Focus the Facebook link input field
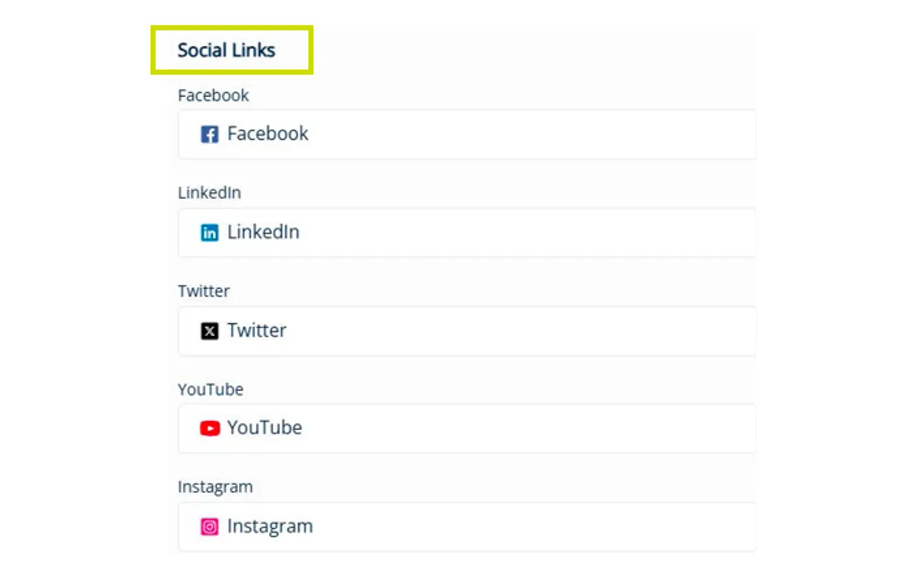 (x=467, y=134)
